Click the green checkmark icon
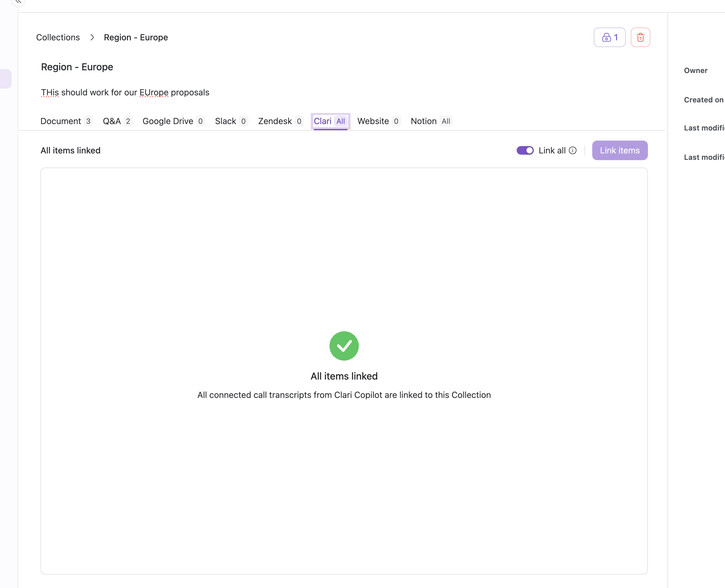The image size is (725, 588). pos(344,346)
